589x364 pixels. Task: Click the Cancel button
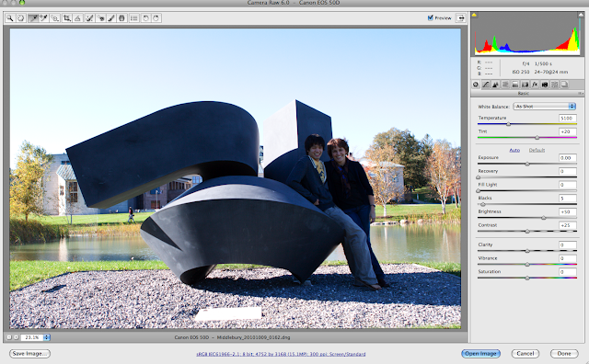point(525,354)
